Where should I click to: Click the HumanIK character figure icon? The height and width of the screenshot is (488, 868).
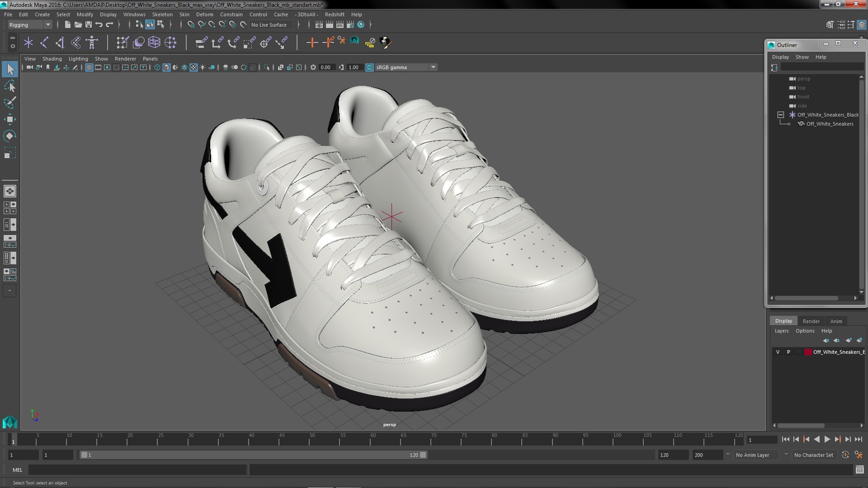coord(92,42)
